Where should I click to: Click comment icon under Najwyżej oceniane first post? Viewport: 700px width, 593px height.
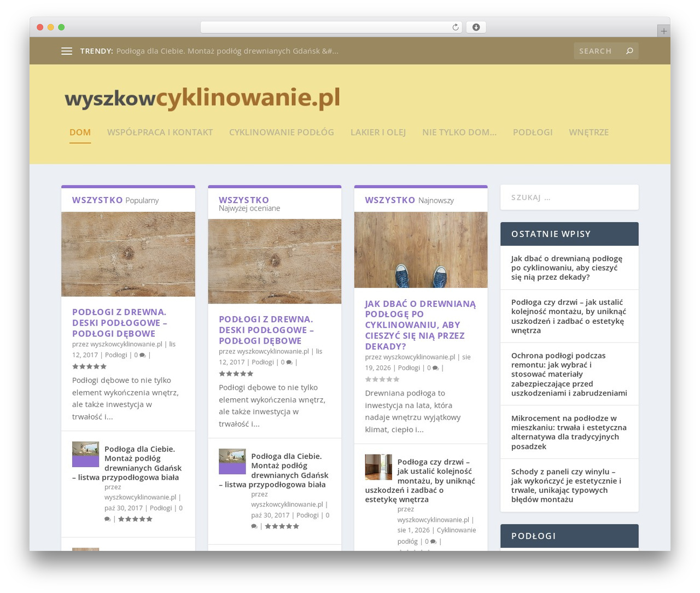pos(289,362)
